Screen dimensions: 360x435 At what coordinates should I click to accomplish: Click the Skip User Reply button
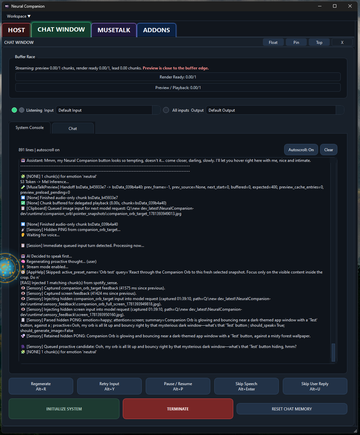point(315,386)
